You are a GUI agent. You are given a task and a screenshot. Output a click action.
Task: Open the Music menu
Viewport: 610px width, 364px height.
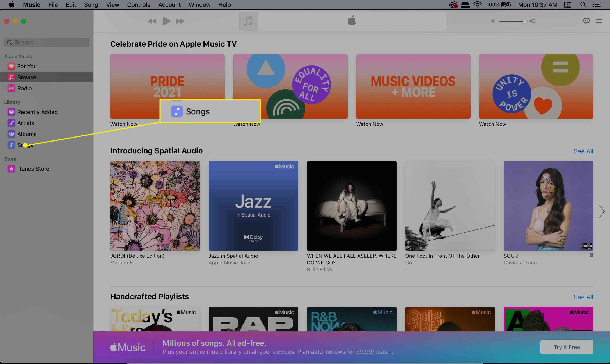tap(32, 5)
